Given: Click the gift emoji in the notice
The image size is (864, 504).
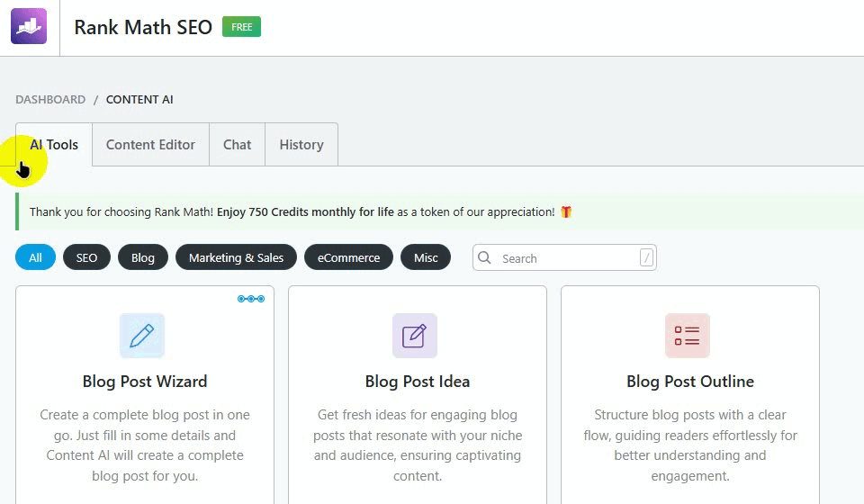Looking at the screenshot, I should click(x=566, y=212).
